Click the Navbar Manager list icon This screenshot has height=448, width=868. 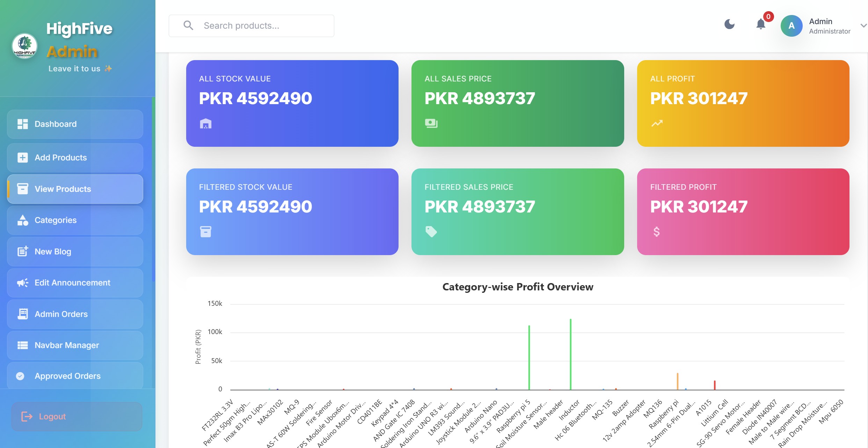point(23,345)
